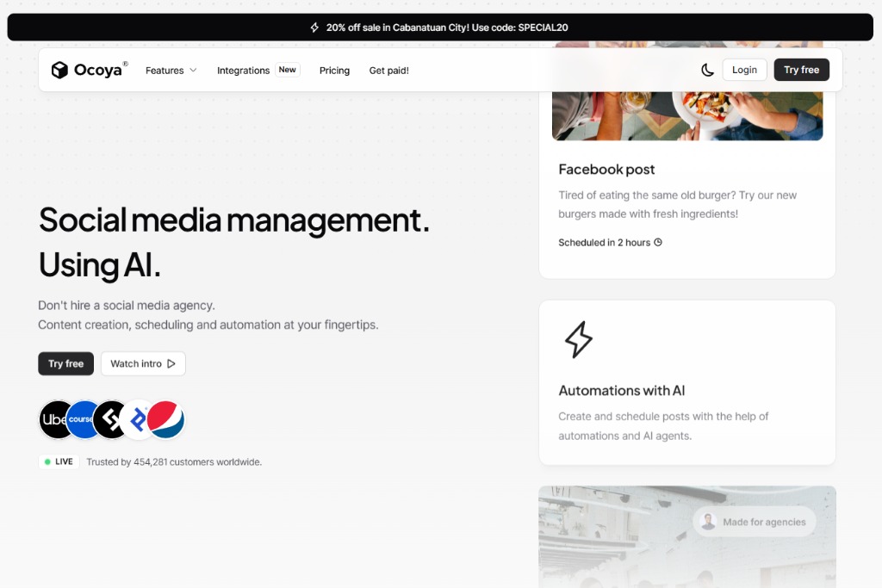The image size is (882, 588).
Task: Click the blue Coursera logo avatar
Action: [82, 419]
